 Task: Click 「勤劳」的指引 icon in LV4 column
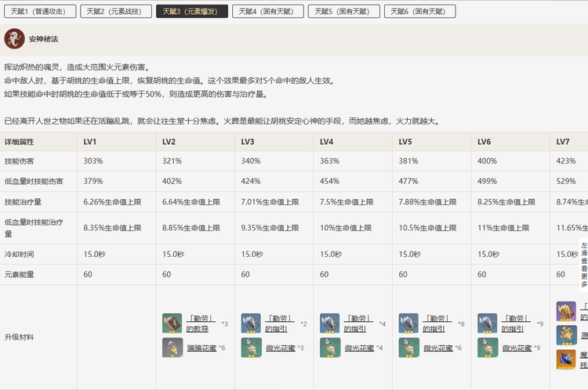click(329, 323)
